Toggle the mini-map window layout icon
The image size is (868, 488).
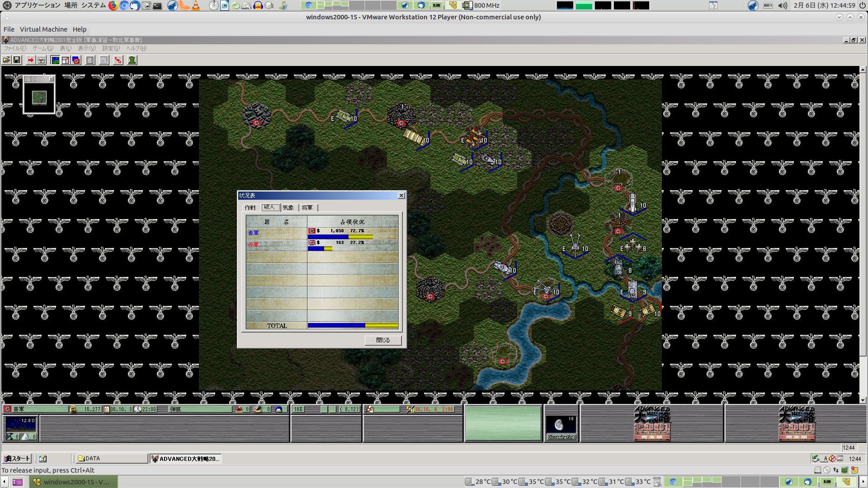point(66,60)
